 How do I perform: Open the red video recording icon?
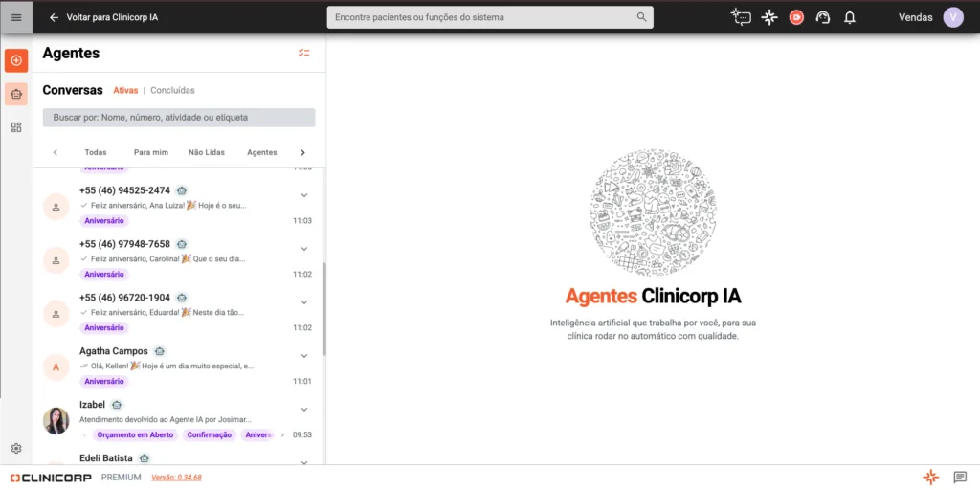[x=796, y=17]
